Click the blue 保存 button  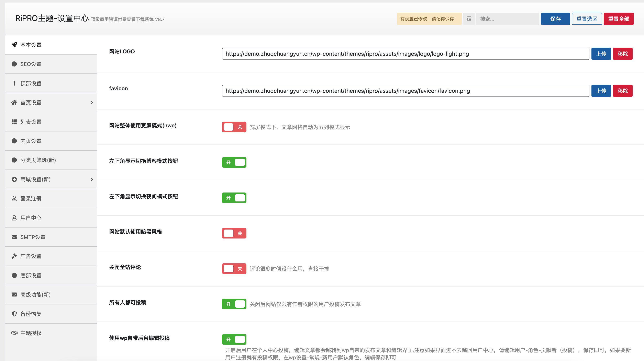coord(555,19)
